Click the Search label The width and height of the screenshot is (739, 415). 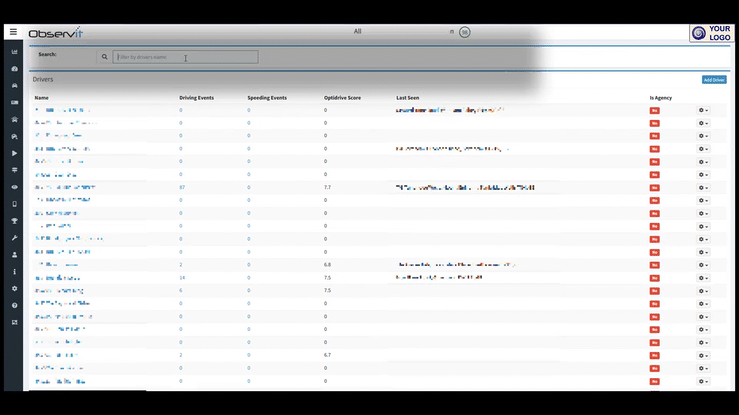(47, 54)
